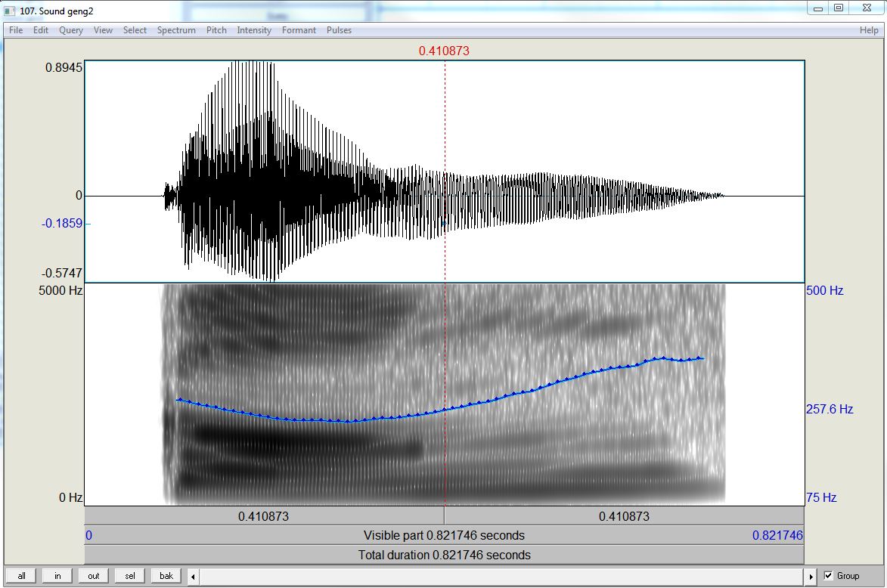Toggle the Group checkbox
Image resolution: width=887 pixels, height=588 pixels.
pyautogui.click(x=829, y=576)
